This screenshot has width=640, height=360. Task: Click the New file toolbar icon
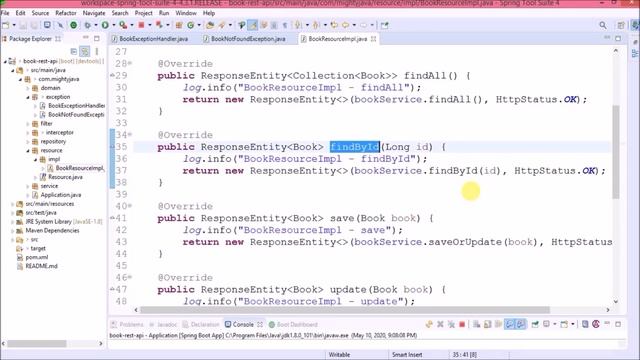(6, 25)
